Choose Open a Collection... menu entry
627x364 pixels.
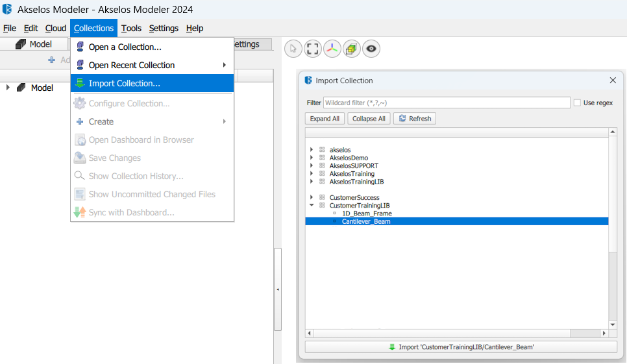152,47
